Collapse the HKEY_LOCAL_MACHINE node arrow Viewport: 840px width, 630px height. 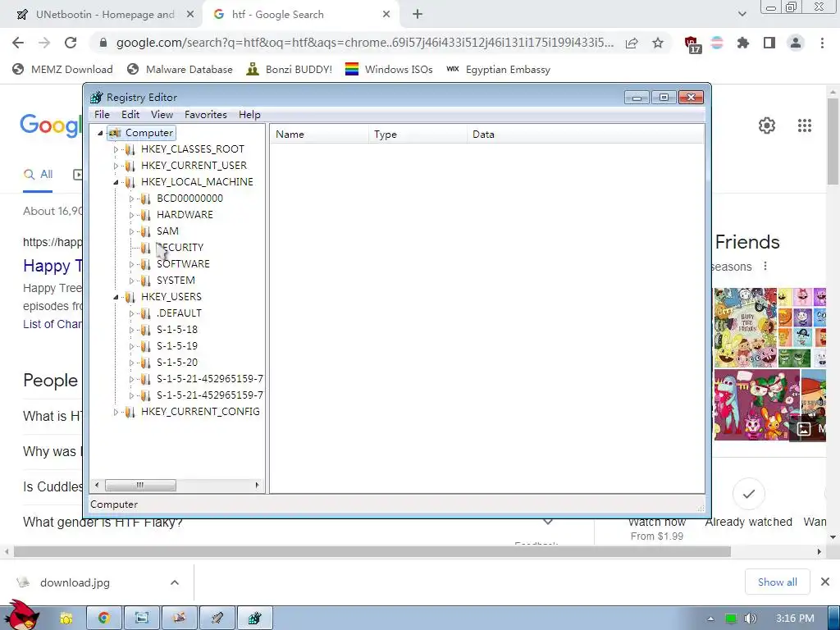click(116, 183)
